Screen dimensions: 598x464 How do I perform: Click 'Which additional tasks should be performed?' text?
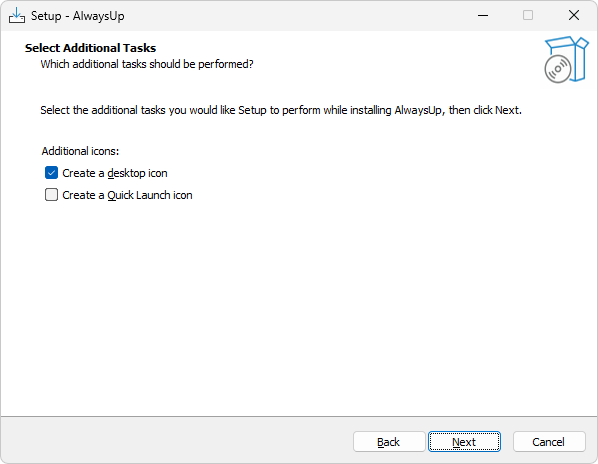coord(147,64)
